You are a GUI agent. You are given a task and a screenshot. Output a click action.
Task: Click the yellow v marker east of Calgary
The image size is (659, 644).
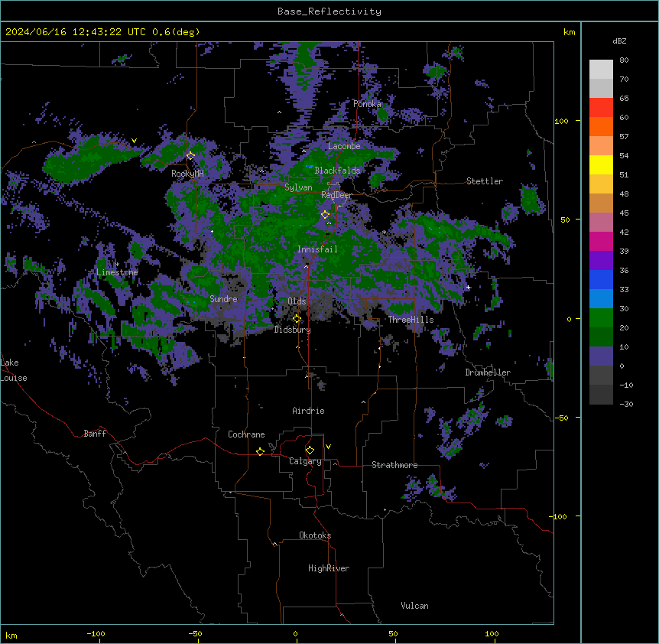(328, 447)
